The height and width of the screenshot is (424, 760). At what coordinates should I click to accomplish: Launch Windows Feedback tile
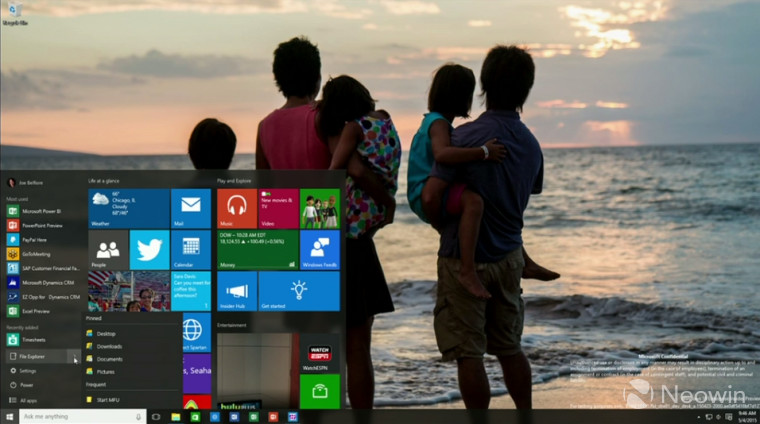click(319, 249)
